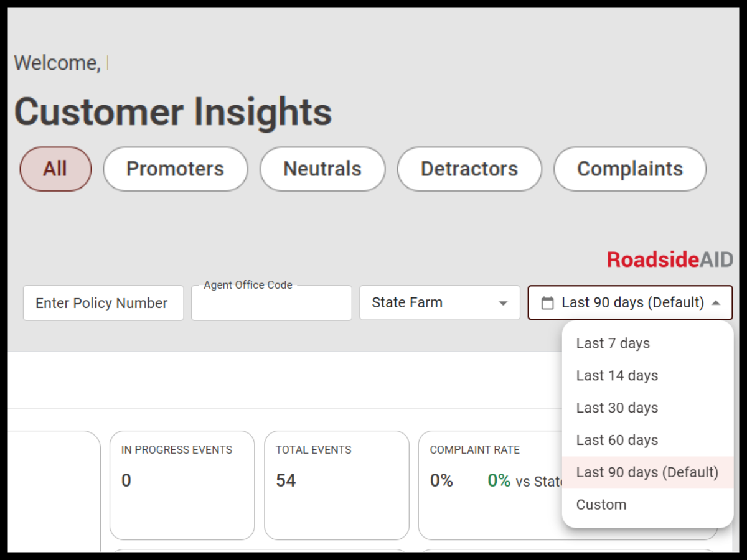Click the Agent Office Code input
Image resolution: width=747 pixels, height=560 pixels.
pyautogui.click(x=271, y=305)
